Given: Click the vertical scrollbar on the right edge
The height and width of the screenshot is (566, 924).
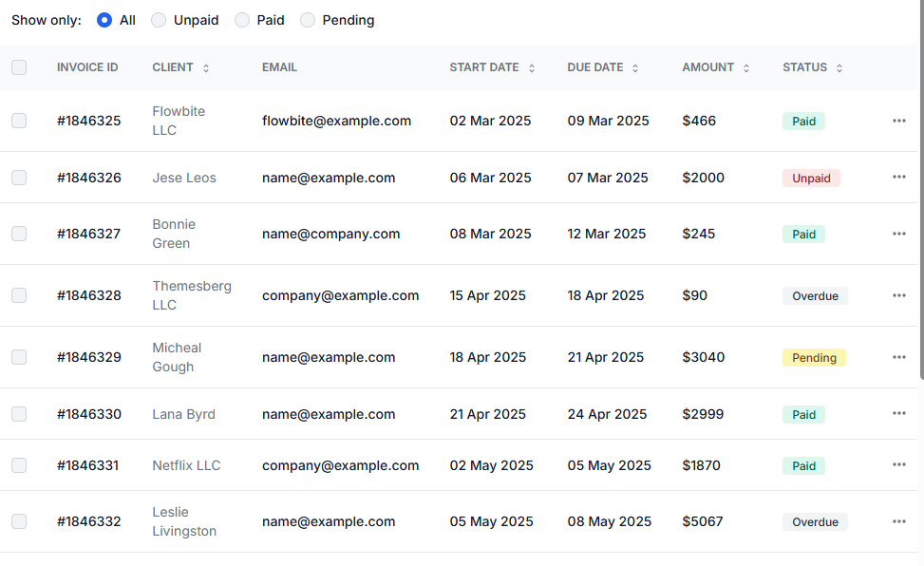Looking at the screenshot, I should [919, 190].
